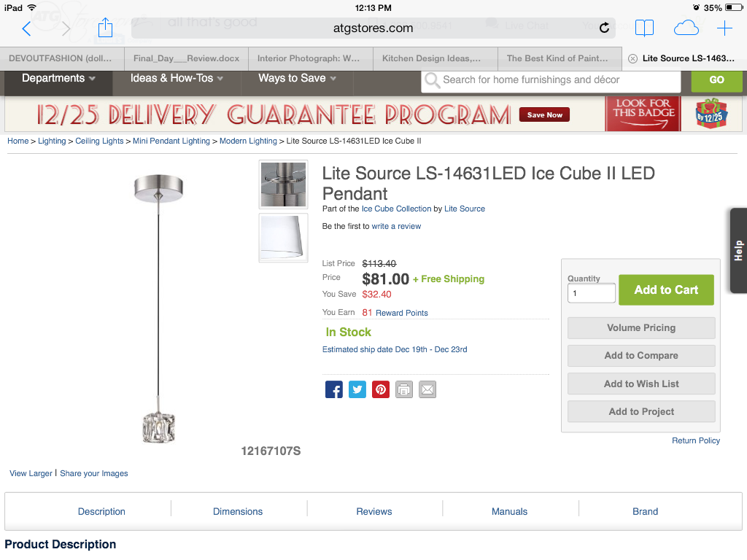Image resolution: width=747 pixels, height=560 pixels.
Task: Follow the 'write a review' link
Action: click(x=396, y=226)
